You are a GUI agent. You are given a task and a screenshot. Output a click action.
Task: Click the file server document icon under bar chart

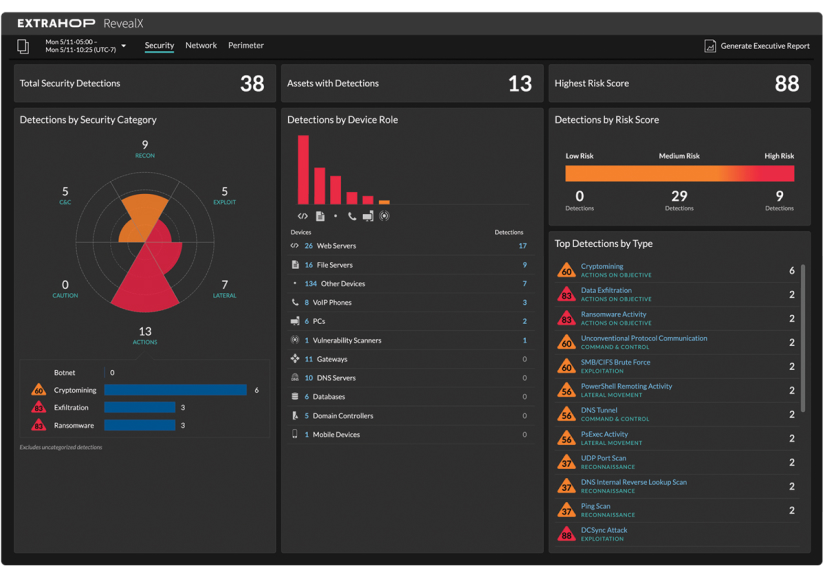click(x=320, y=216)
